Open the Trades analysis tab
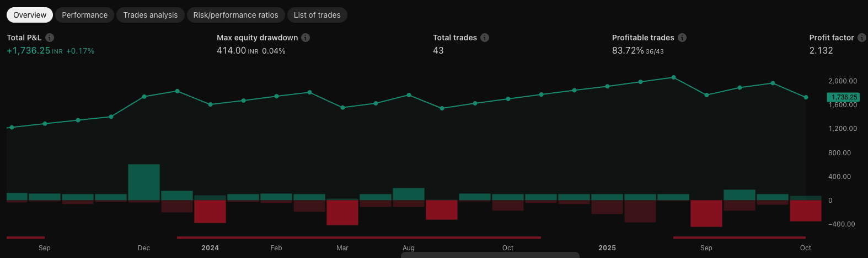The height and width of the screenshot is (258, 868). [x=151, y=15]
